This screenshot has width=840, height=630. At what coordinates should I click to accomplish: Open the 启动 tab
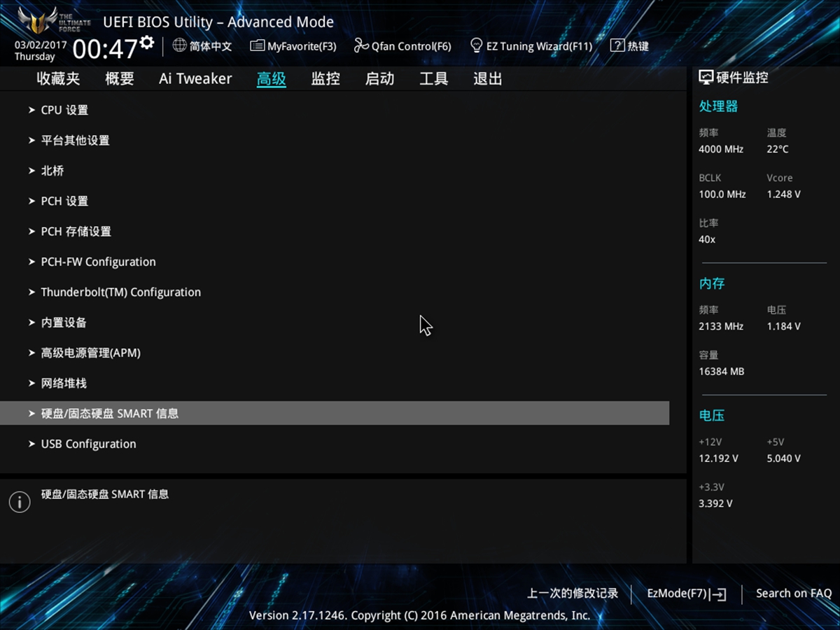379,79
